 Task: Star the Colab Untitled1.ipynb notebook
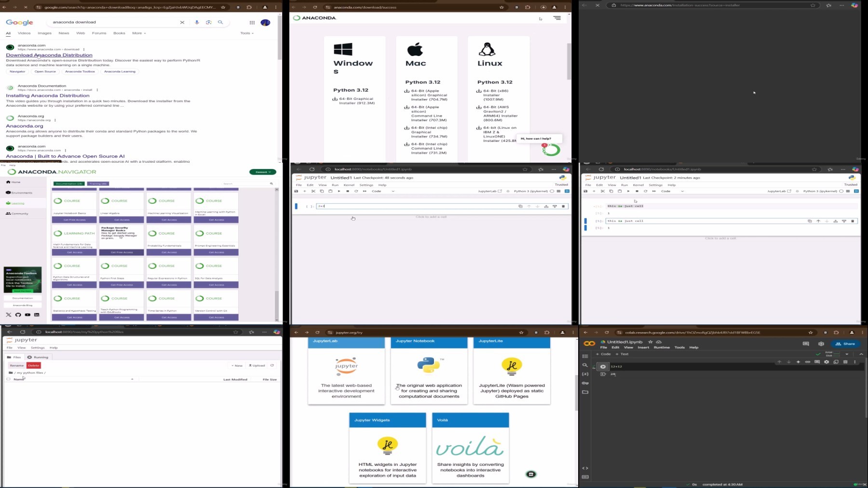point(650,342)
